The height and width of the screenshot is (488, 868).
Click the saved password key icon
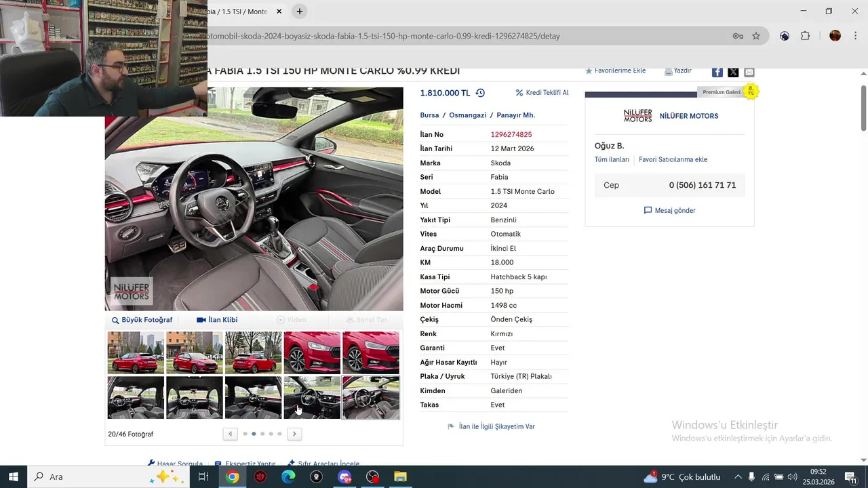coord(738,36)
